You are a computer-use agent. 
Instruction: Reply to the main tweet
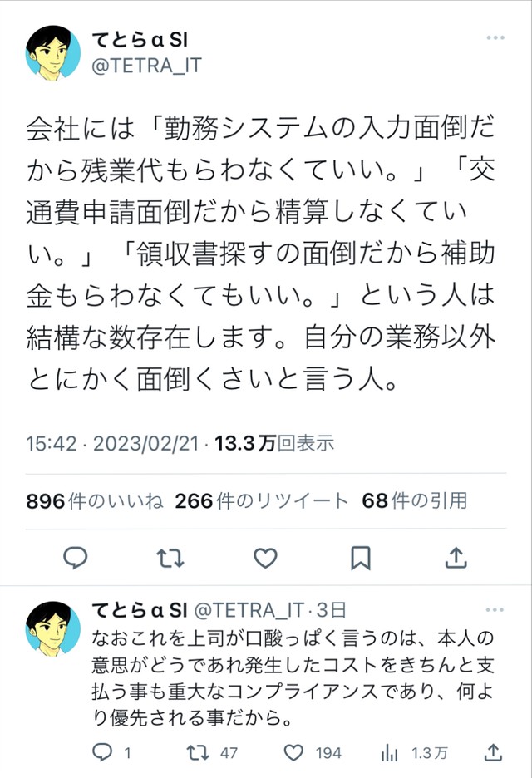point(76,559)
